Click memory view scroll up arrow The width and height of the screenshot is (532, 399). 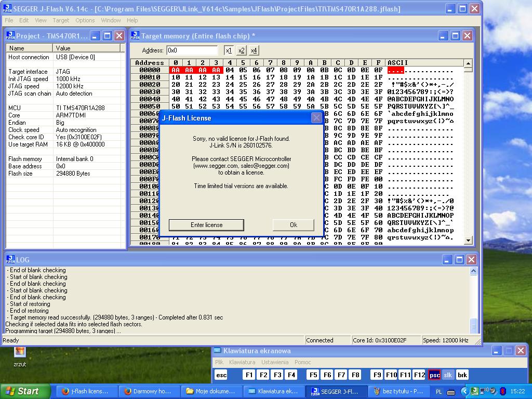tap(468, 63)
